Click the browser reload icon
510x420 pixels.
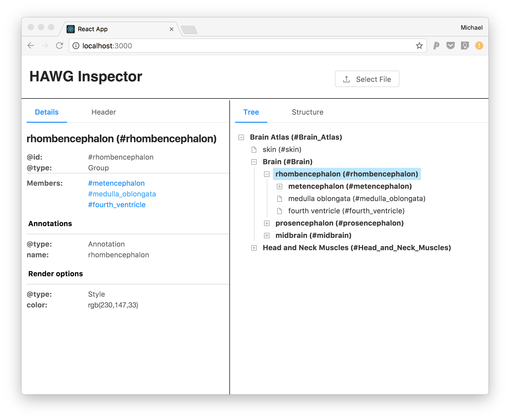59,46
